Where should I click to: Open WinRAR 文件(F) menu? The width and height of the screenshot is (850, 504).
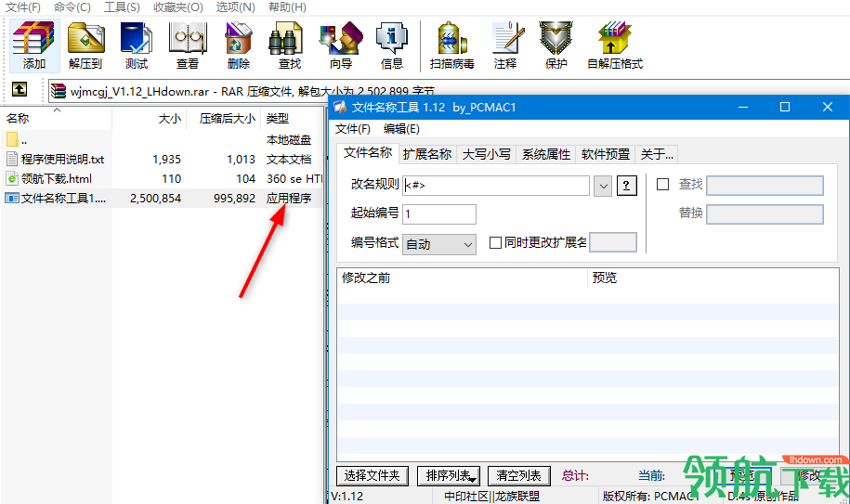[23, 7]
